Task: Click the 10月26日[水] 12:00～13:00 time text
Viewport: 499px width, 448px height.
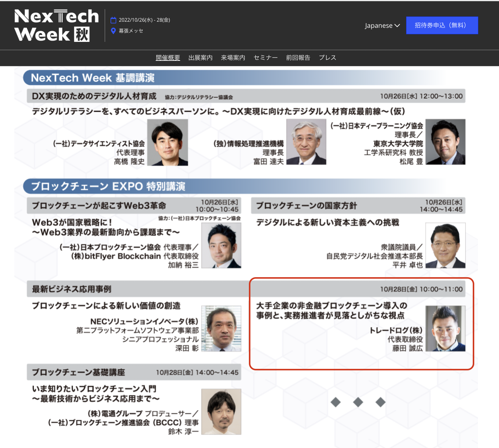Action: [421, 96]
